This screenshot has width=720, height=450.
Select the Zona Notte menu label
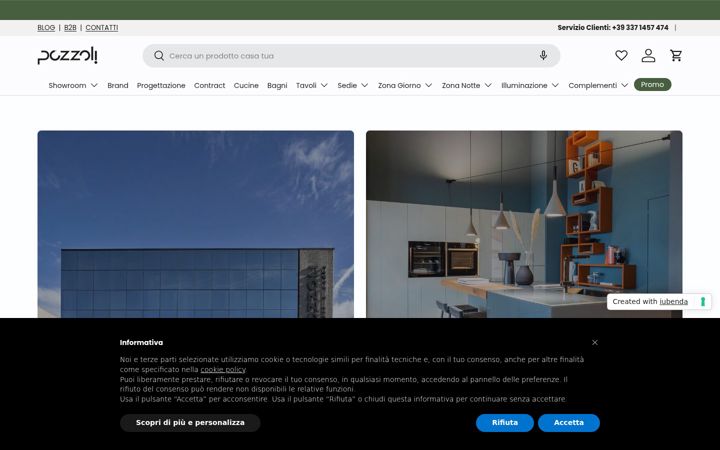coord(461,85)
